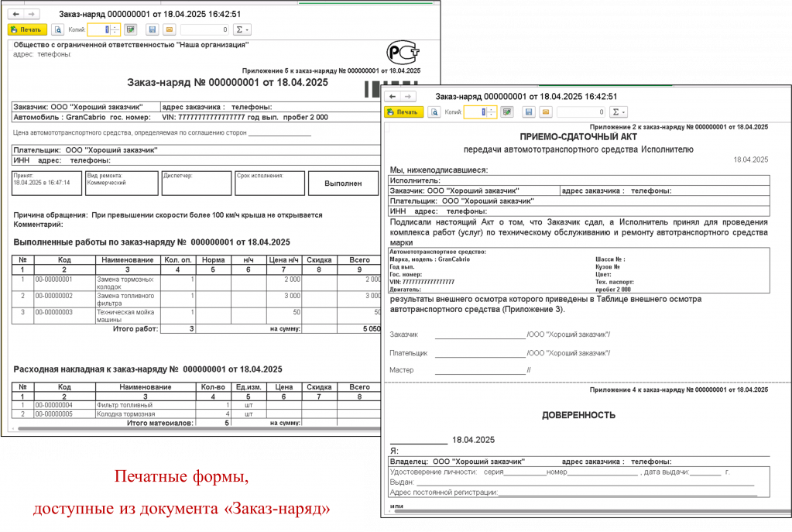Click the sum value field in the right window
This screenshot has height=532, width=792.
pos(581,112)
